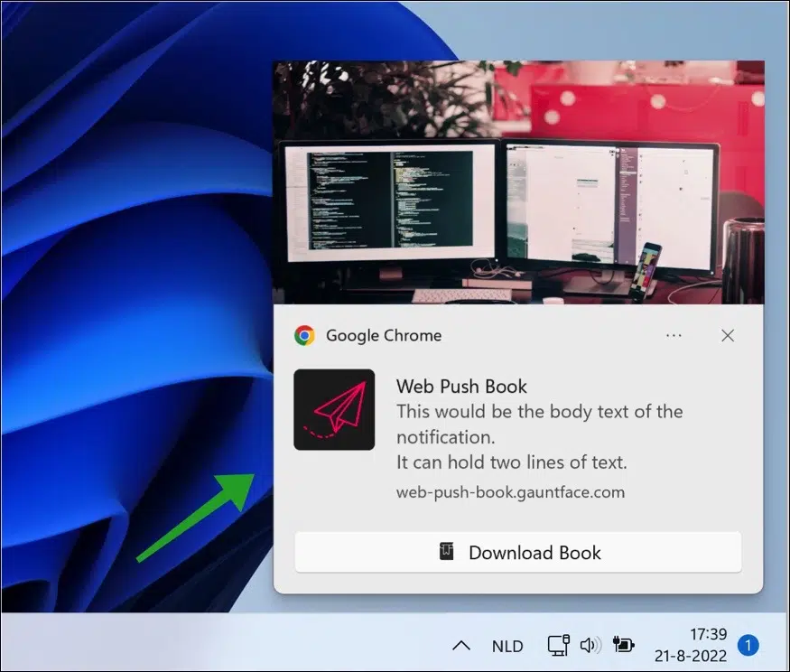Click the Download Book button
The height and width of the screenshot is (672, 790).
[518, 552]
